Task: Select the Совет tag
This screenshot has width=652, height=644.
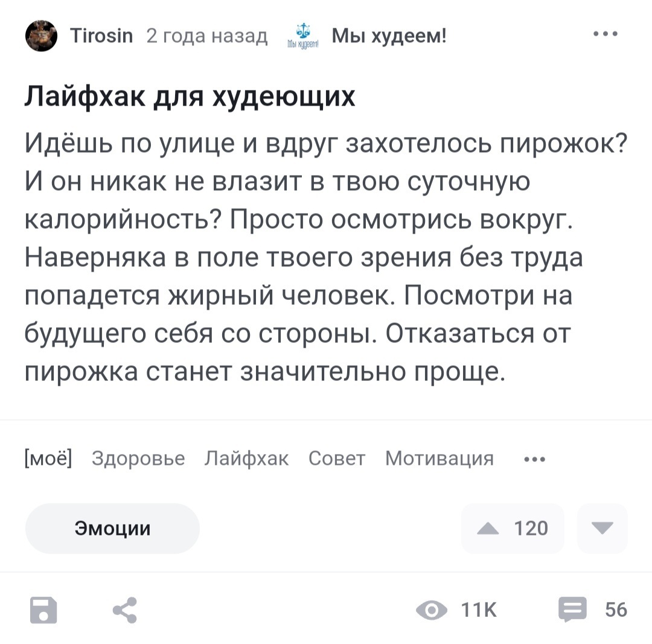Action: tap(337, 459)
